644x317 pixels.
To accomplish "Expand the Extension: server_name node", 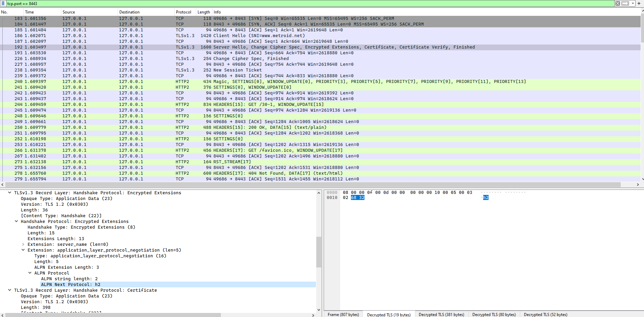I will tap(23, 244).
